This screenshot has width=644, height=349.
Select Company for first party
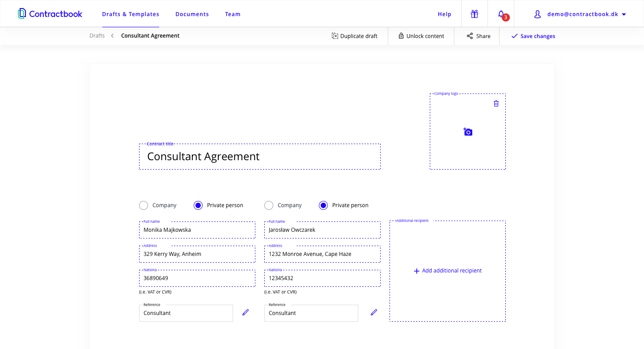click(x=144, y=205)
